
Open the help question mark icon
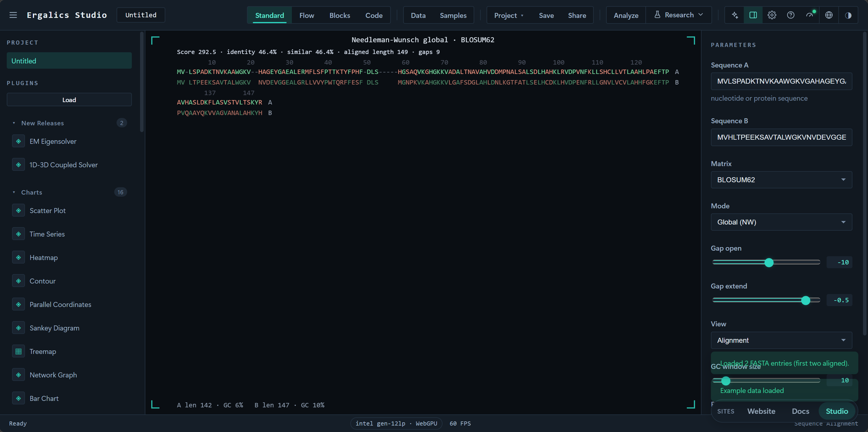click(x=791, y=15)
